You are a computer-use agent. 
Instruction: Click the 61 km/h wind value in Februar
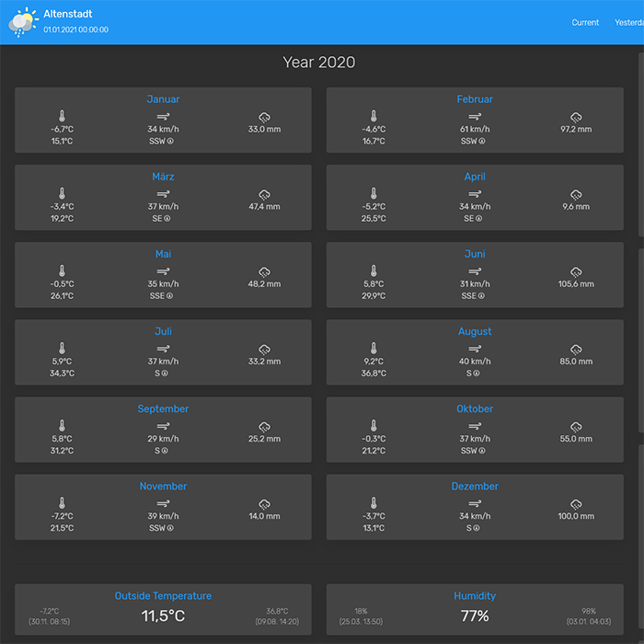[x=475, y=130]
